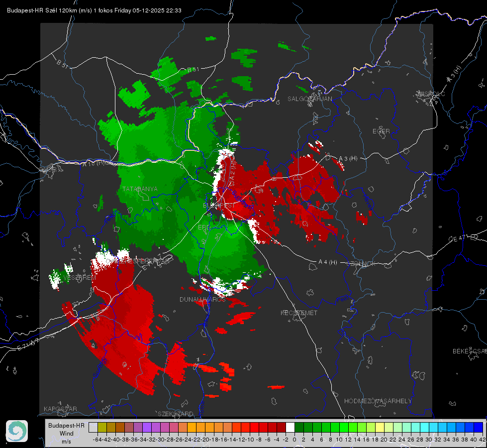Viewport: 487px width, 448px height.
Task: Select the grey first swatch of the legend
Action: click(93, 427)
